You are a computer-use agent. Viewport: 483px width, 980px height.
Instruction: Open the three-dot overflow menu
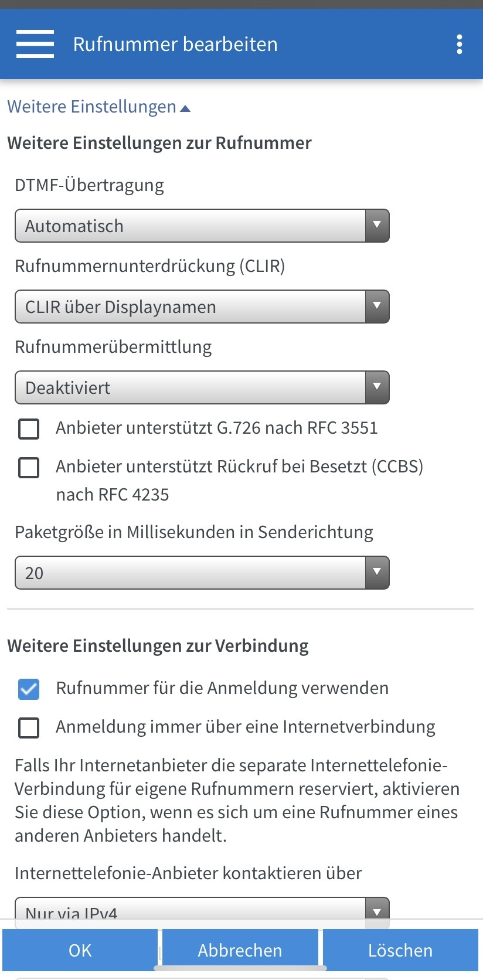point(460,44)
